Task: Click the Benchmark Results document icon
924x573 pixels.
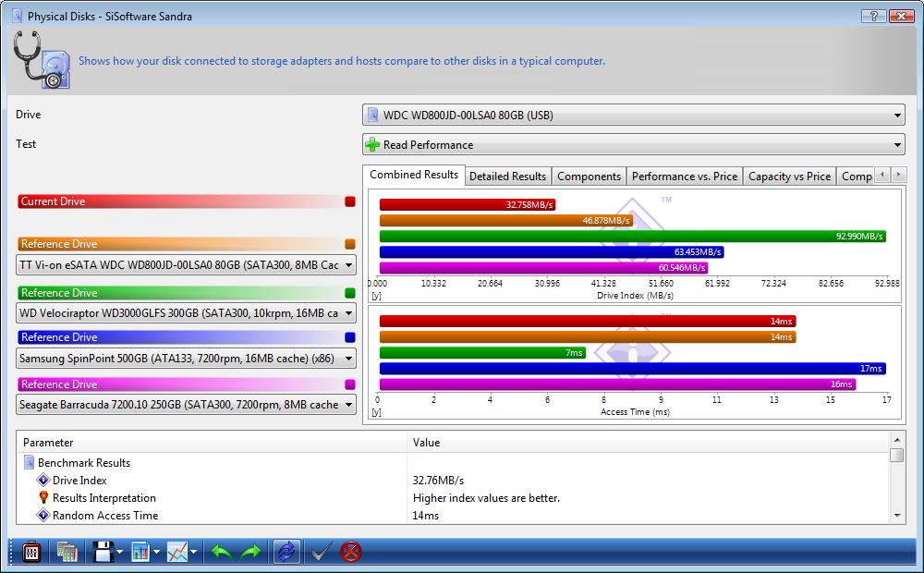Action: (x=29, y=462)
